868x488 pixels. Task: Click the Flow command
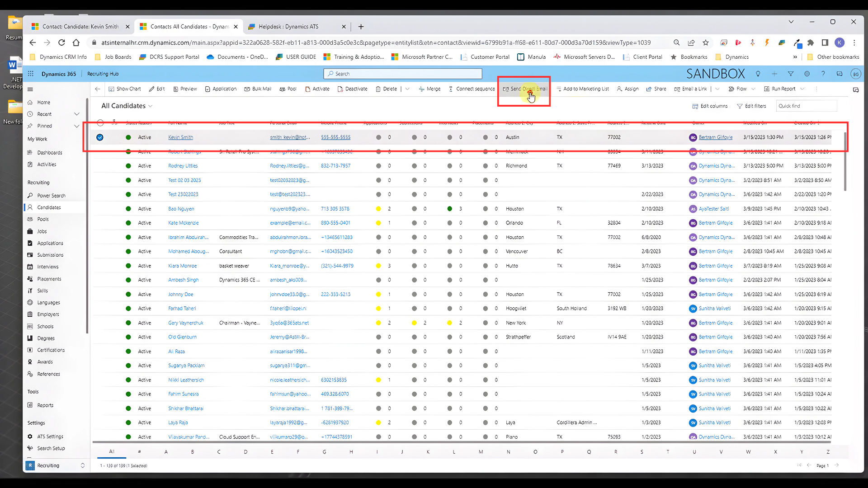(737, 89)
